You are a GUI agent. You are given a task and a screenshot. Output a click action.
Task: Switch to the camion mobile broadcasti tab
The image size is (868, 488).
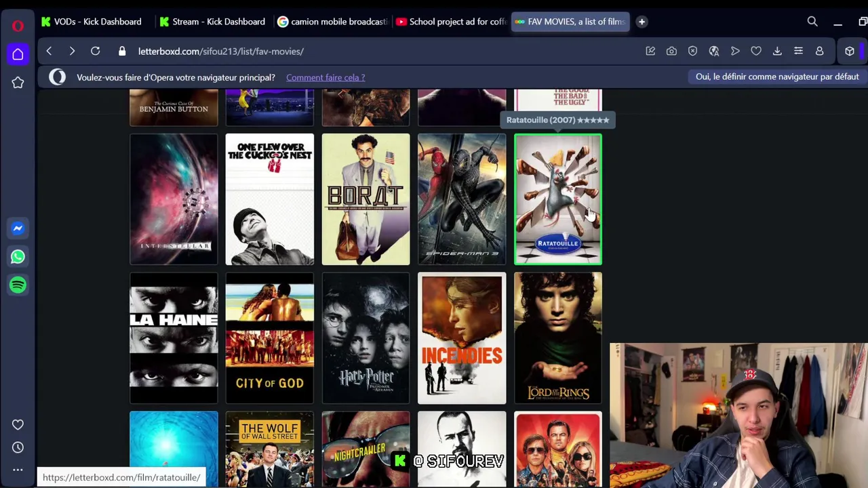click(x=332, y=22)
